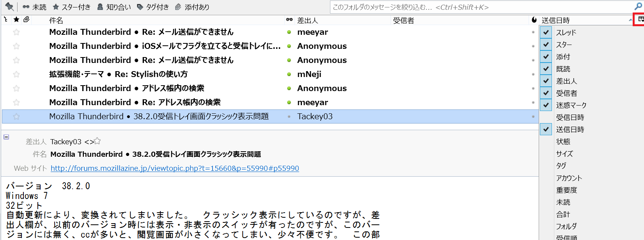Viewport: 644px width, 240px height.
Task: Open the forums.mozillazine.jp topic link
Action: pyautogui.click(x=175, y=168)
